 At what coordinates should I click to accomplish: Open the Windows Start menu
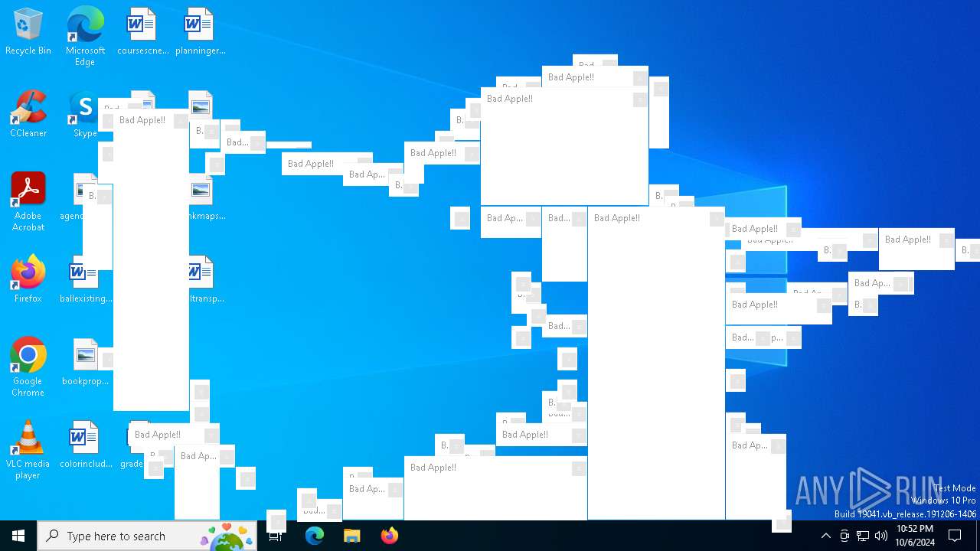18,536
